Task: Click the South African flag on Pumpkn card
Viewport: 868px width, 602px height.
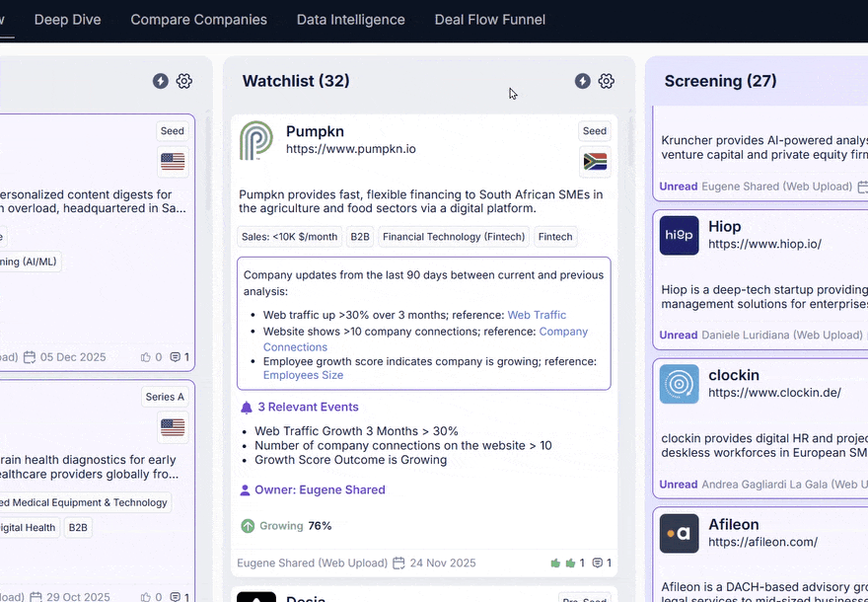Action: 595,162
